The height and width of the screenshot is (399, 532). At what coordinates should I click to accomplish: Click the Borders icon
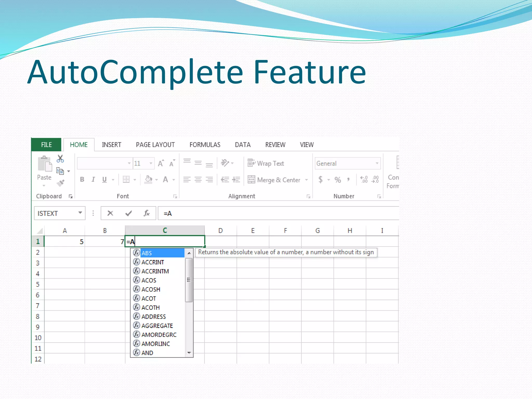[x=126, y=179]
